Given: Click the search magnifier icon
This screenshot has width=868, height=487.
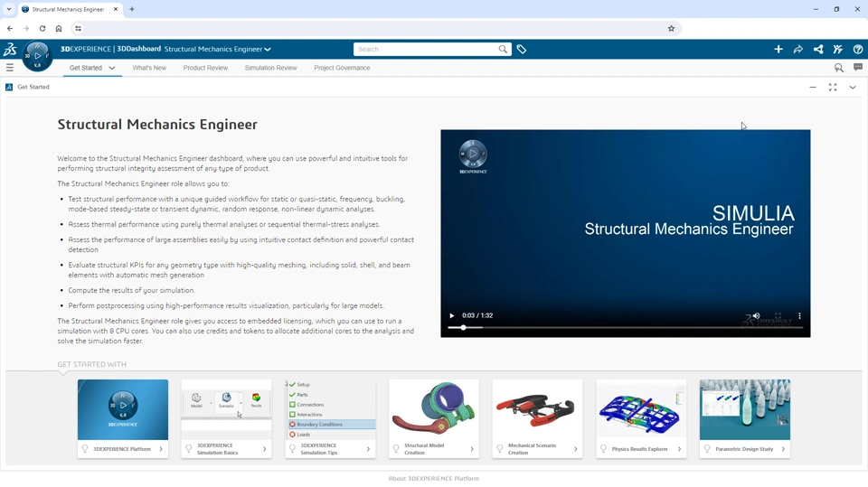Looking at the screenshot, I should (503, 50).
